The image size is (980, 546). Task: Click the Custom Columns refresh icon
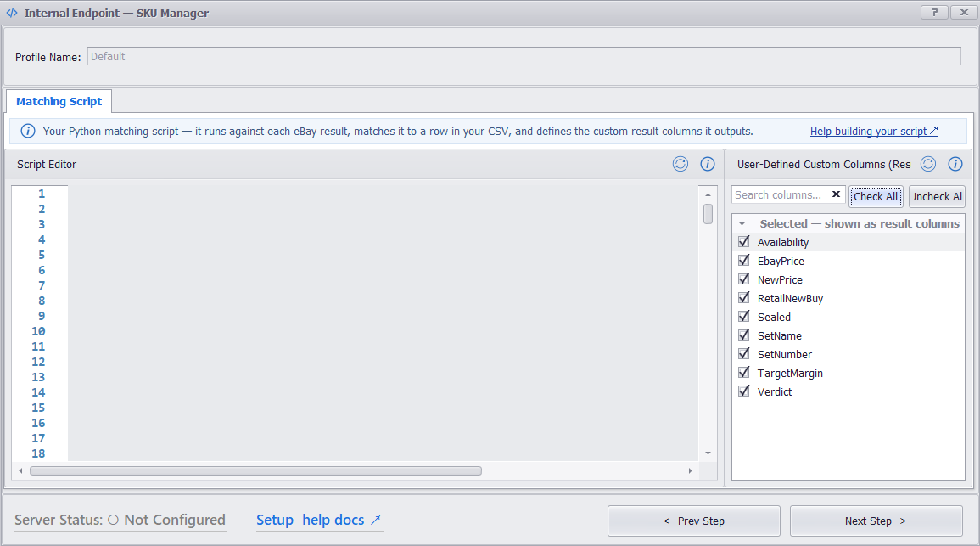click(928, 164)
